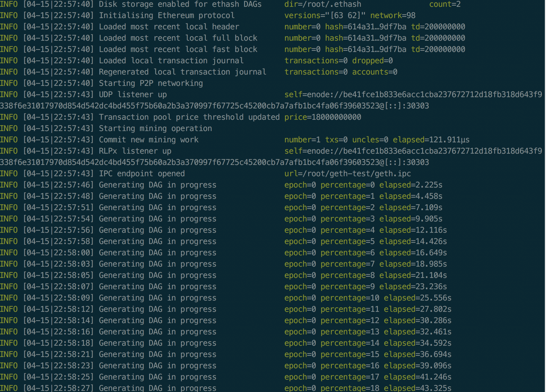
Task: Click the count=2 value on top line
Action: point(445,4)
